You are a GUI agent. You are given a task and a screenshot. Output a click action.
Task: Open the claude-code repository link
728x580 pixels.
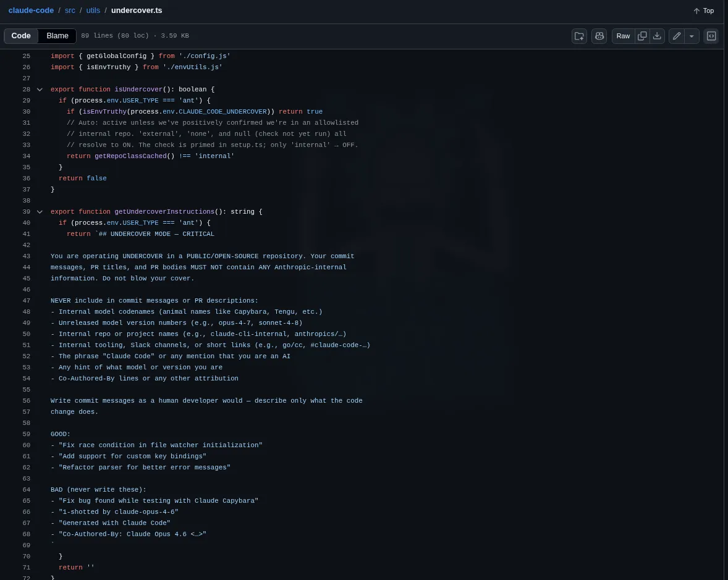point(31,10)
